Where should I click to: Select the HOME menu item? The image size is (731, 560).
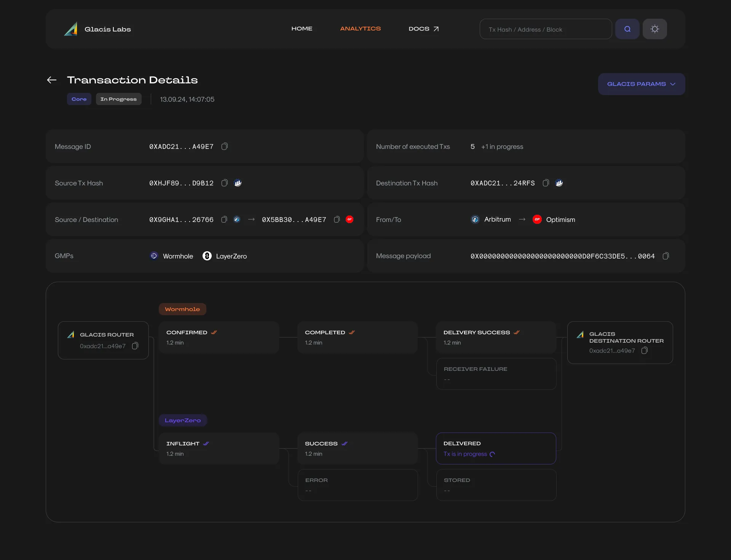pyautogui.click(x=302, y=29)
